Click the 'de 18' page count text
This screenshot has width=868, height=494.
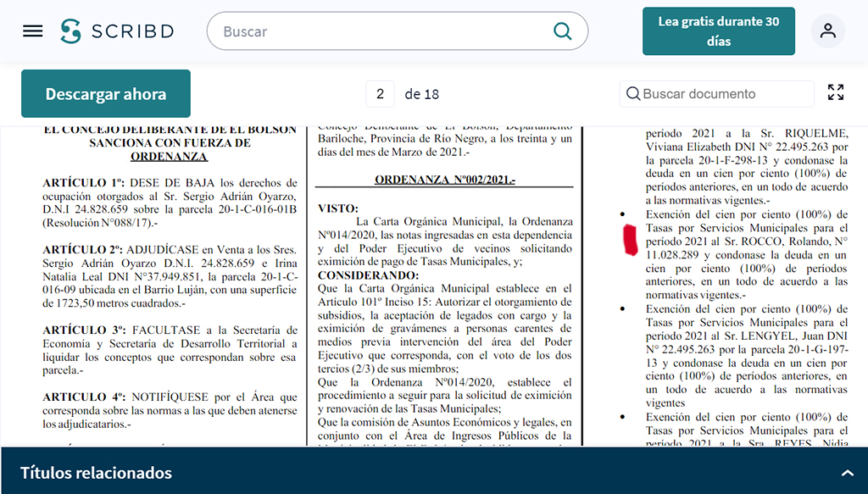click(x=422, y=94)
